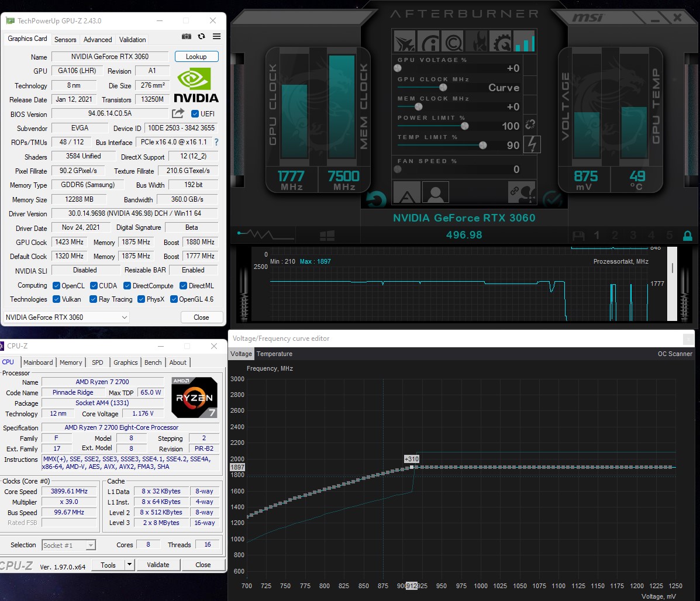Open Afterburner settings gear icon
700x601 pixels.
(x=501, y=42)
